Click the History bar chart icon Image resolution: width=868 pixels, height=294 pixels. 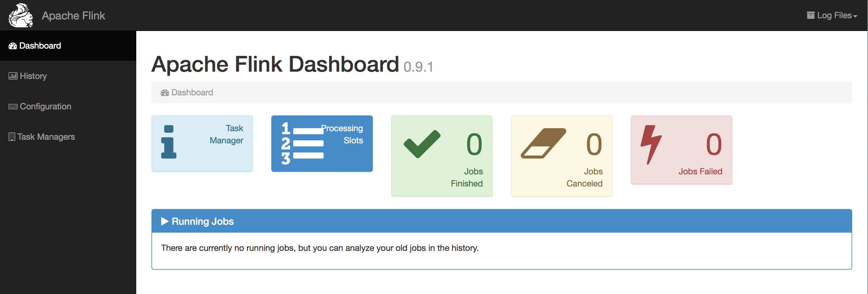click(x=13, y=76)
